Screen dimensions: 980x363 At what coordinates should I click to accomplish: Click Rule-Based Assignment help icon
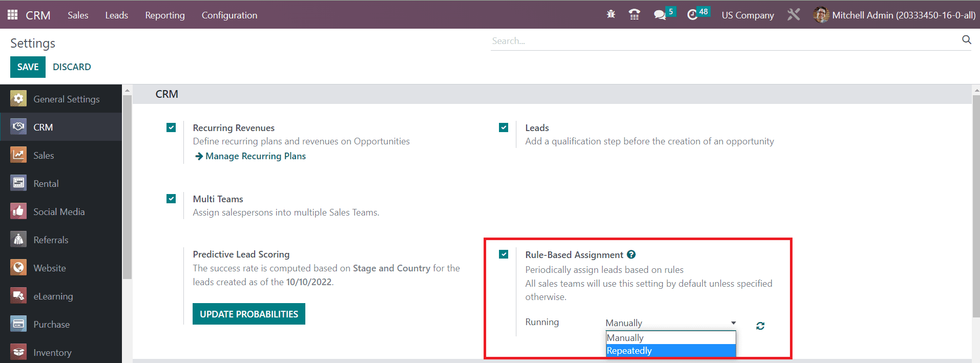pos(631,254)
